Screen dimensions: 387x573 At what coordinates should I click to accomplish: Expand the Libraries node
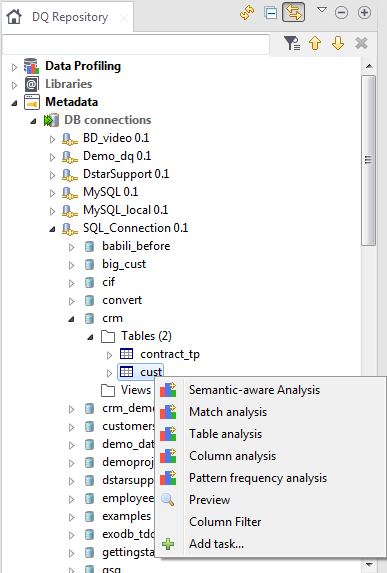tap(14, 85)
